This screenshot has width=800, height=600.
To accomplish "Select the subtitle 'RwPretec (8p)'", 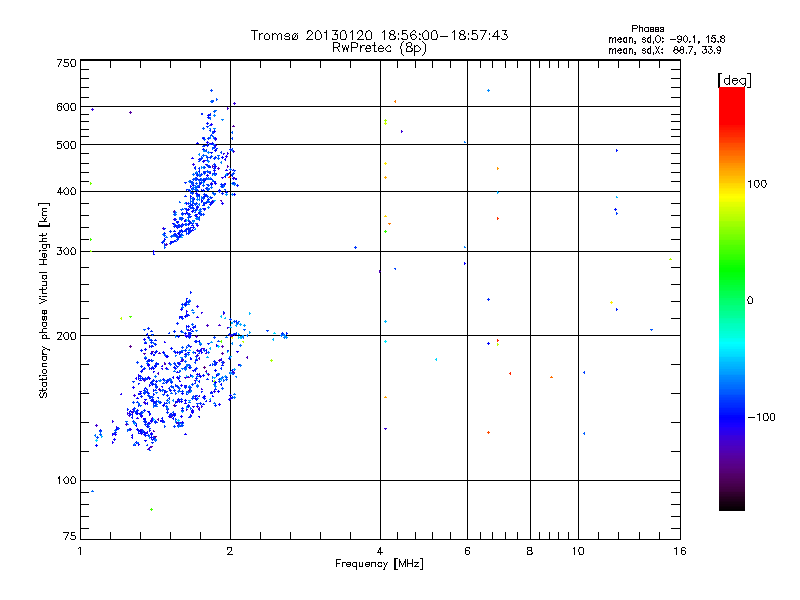I will [x=379, y=48].
